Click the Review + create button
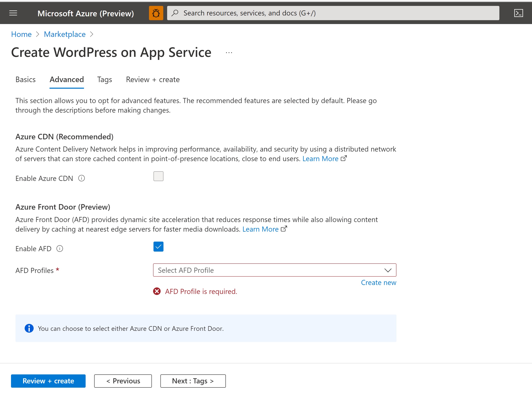 [x=49, y=381]
